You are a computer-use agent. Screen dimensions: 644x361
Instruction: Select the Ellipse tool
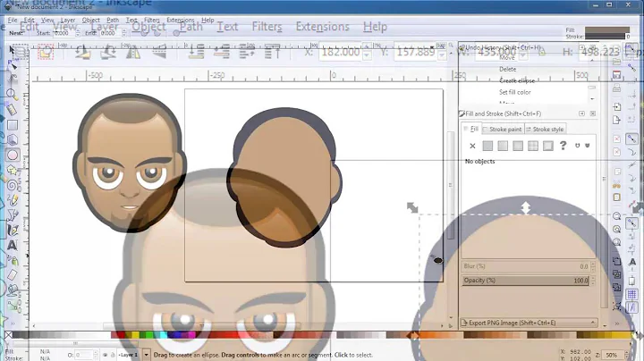tap(13, 155)
